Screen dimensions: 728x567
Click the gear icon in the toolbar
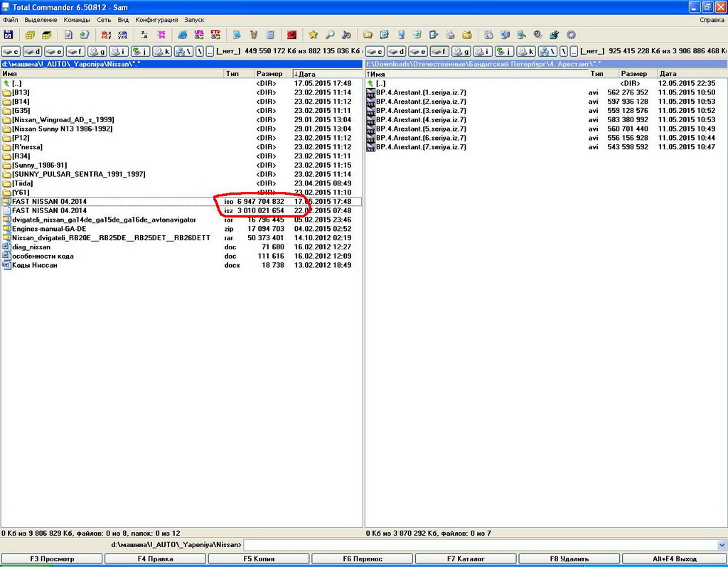click(570, 35)
